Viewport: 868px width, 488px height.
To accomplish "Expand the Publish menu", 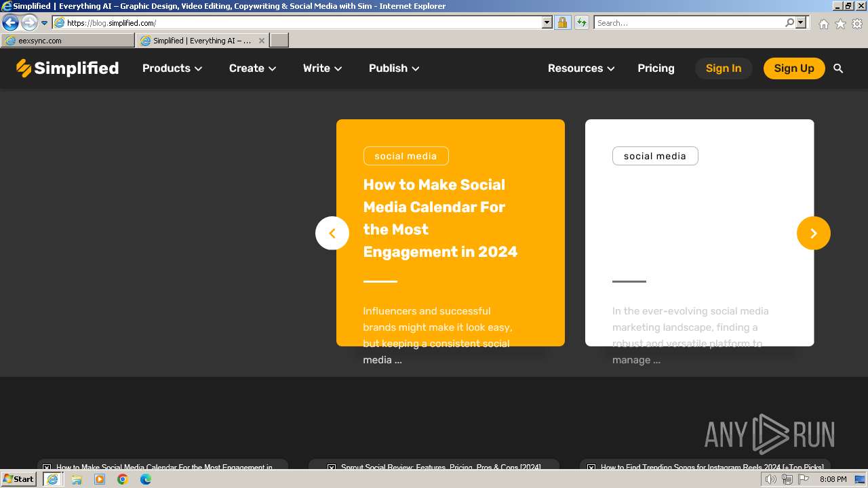I will 394,68.
